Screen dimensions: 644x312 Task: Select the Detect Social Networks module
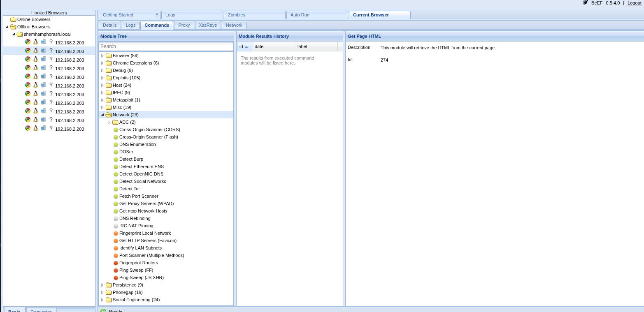click(x=142, y=181)
